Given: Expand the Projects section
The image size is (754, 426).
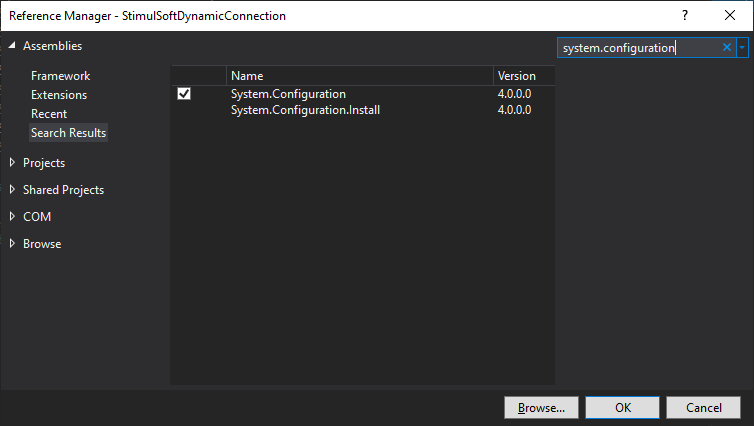Looking at the screenshot, I should pyautogui.click(x=13, y=163).
